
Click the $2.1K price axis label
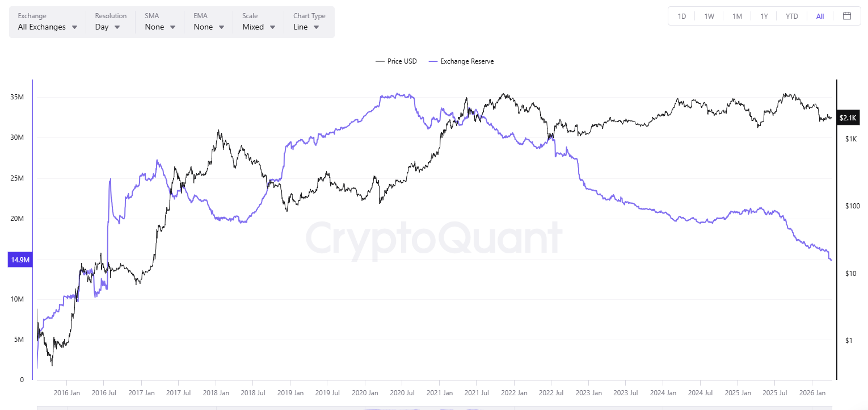tap(848, 118)
